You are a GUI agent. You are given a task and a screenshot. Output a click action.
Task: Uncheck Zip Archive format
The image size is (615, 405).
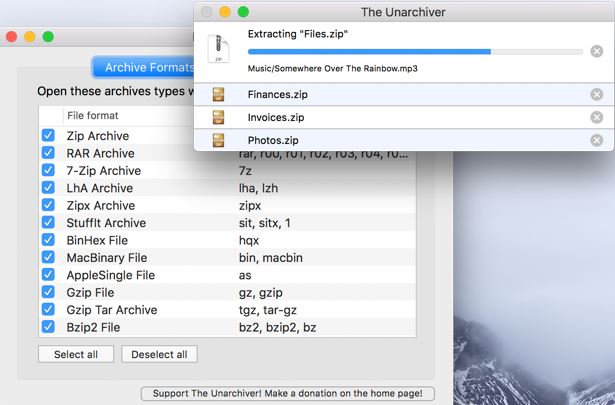48,135
